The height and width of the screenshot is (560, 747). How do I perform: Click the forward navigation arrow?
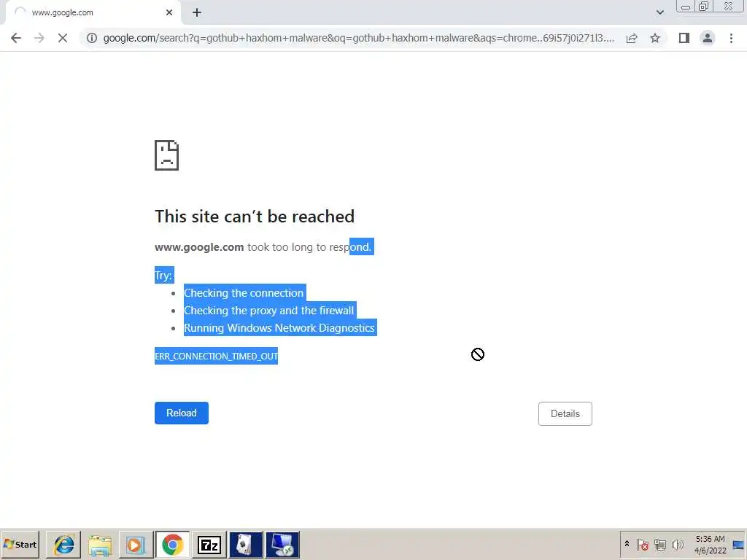click(39, 38)
